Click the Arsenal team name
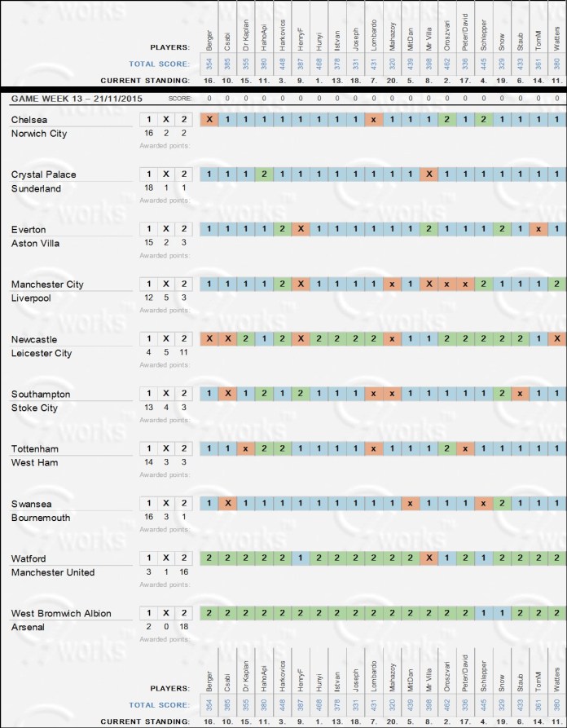 click(x=28, y=627)
